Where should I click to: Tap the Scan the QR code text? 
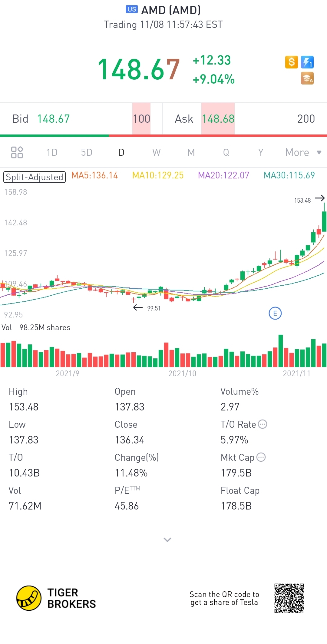[224, 598]
